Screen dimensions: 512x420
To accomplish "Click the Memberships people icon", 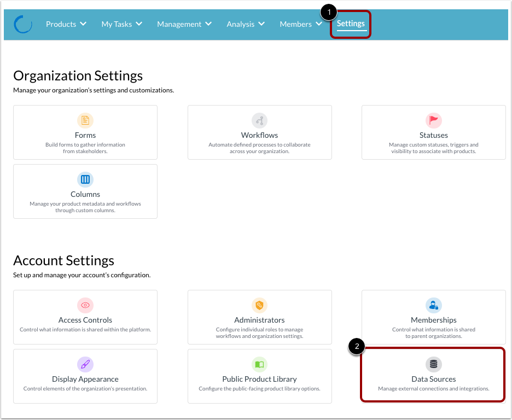I will coord(433,305).
